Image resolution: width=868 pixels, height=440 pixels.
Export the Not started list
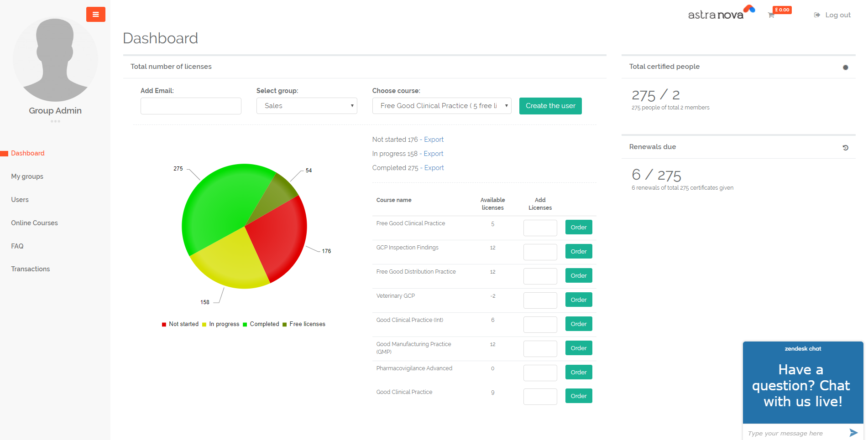click(434, 140)
